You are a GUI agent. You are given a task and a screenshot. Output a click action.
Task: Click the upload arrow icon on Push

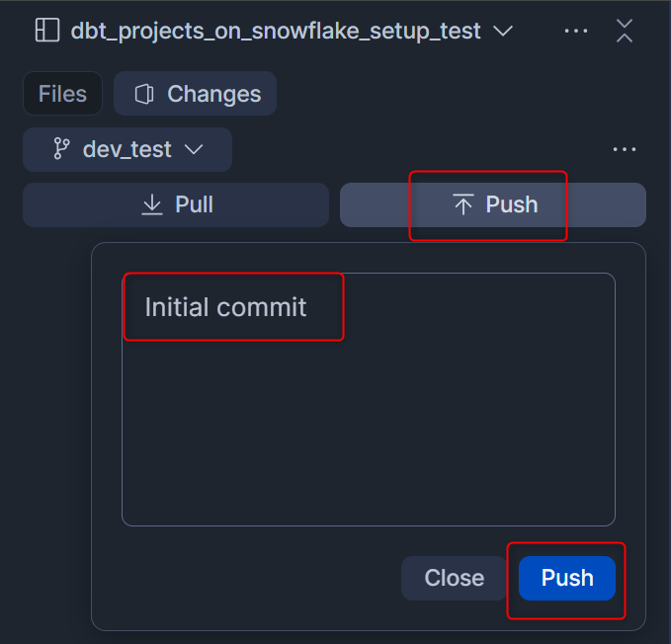coord(462,204)
